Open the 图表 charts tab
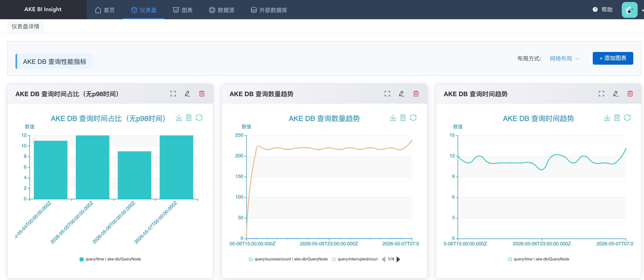Image resolution: width=644 pixels, height=280 pixels. click(x=183, y=10)
